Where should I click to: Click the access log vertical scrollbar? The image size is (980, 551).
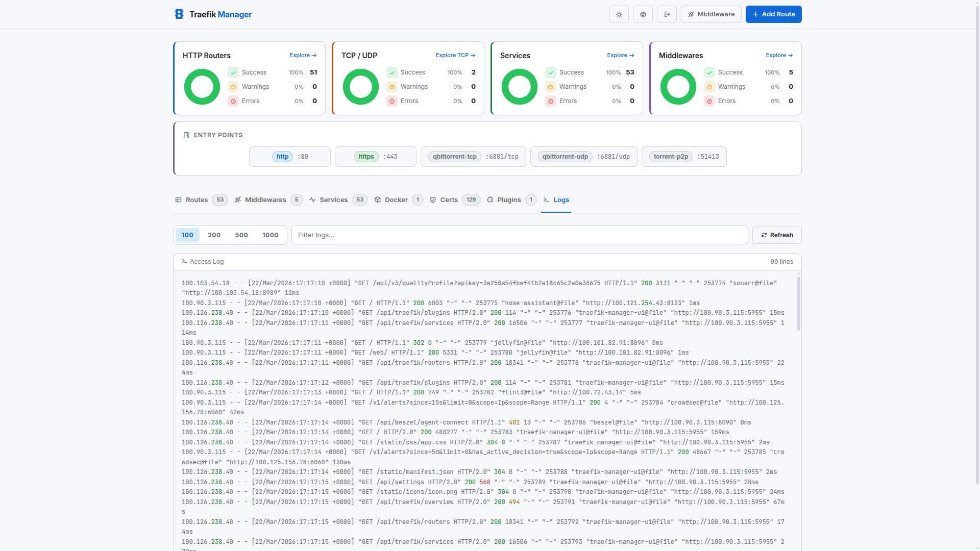[798, 304]
